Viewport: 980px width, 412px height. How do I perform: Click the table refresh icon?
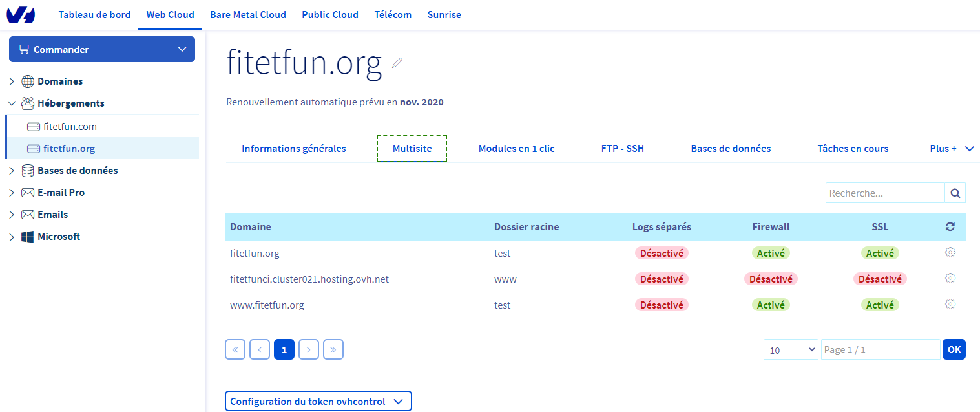[x=950, y=227]
